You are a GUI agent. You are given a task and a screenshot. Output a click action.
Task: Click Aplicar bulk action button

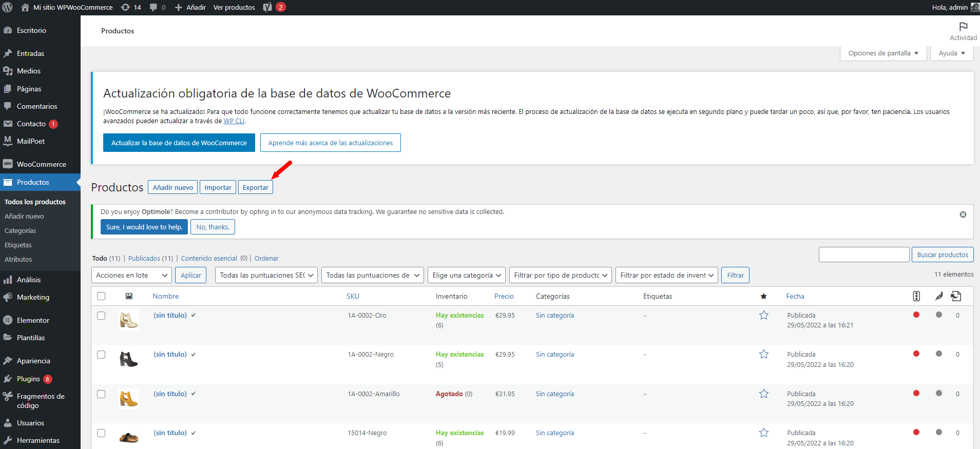tap(191, 275)
